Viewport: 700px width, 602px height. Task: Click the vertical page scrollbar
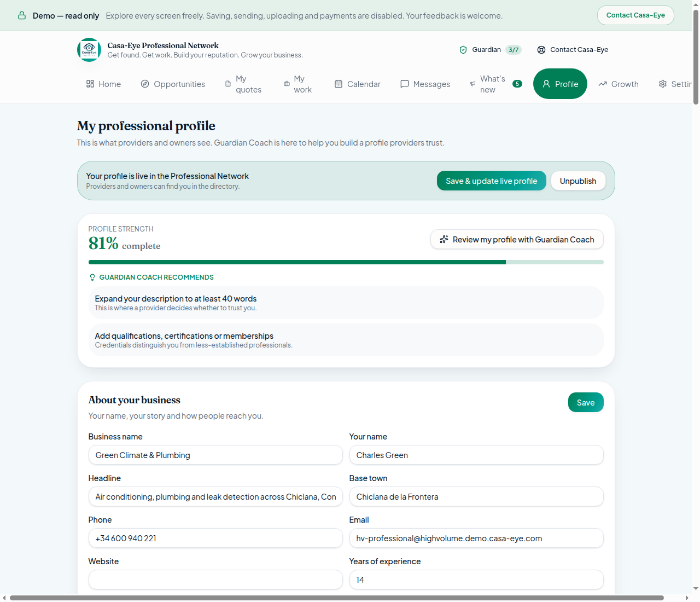(696, 57)
